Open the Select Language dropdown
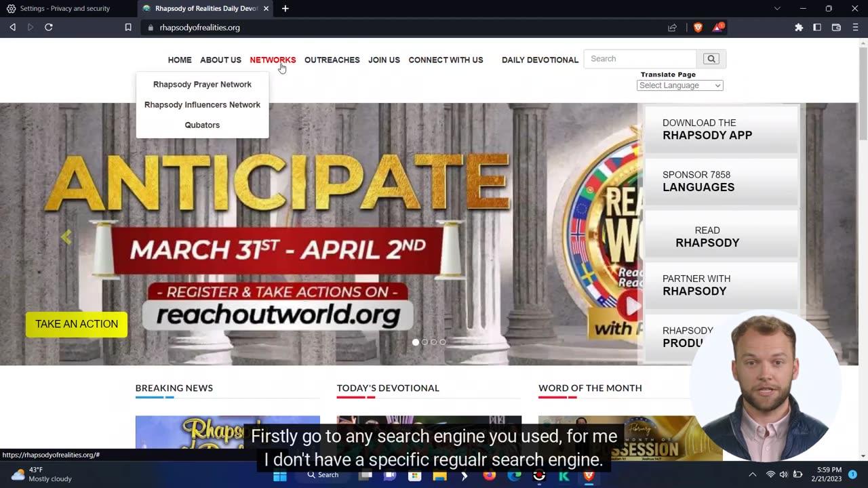868x488 pixels. pyautogui.click(x=679, y=85)
